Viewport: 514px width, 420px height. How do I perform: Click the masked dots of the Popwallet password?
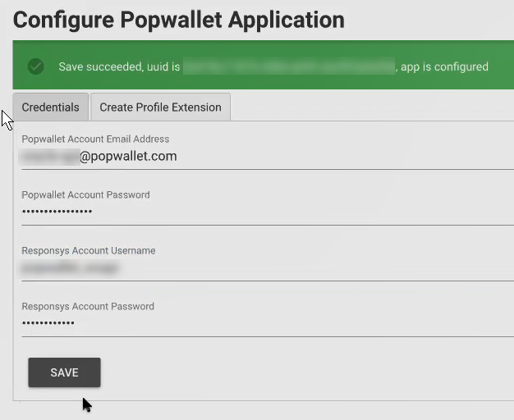(57, 212)
